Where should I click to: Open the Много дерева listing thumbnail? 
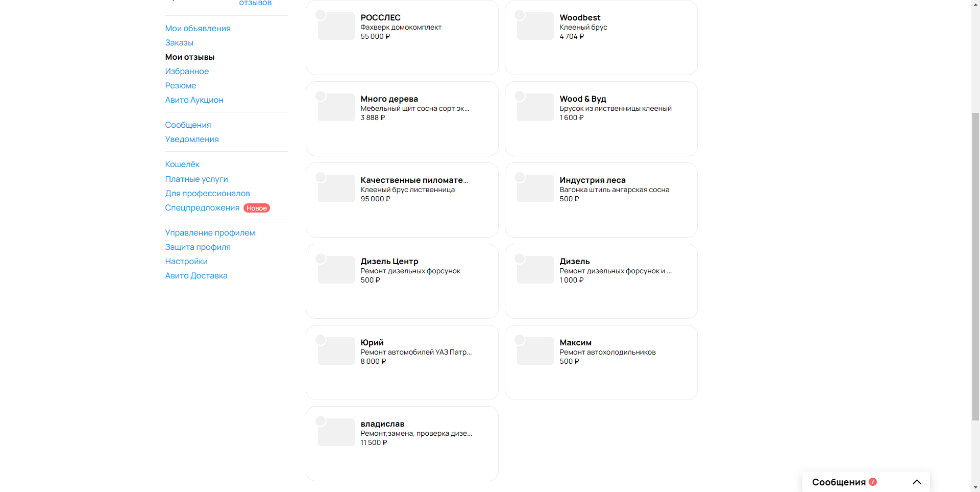click(x=336, y=107)
